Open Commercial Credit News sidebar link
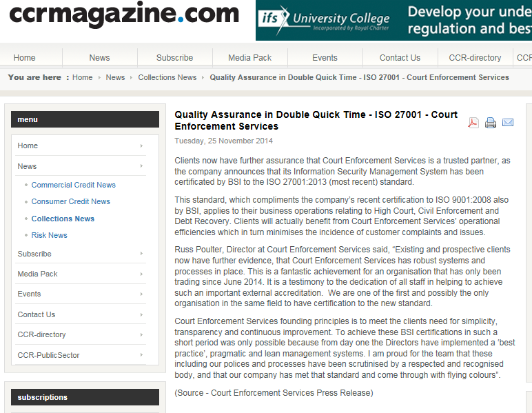Image resolution: width=532 pixels, height=413 pixels. 74,185
